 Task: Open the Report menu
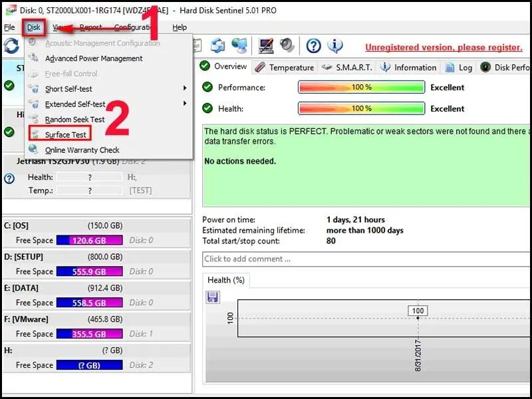click(90, 27)
